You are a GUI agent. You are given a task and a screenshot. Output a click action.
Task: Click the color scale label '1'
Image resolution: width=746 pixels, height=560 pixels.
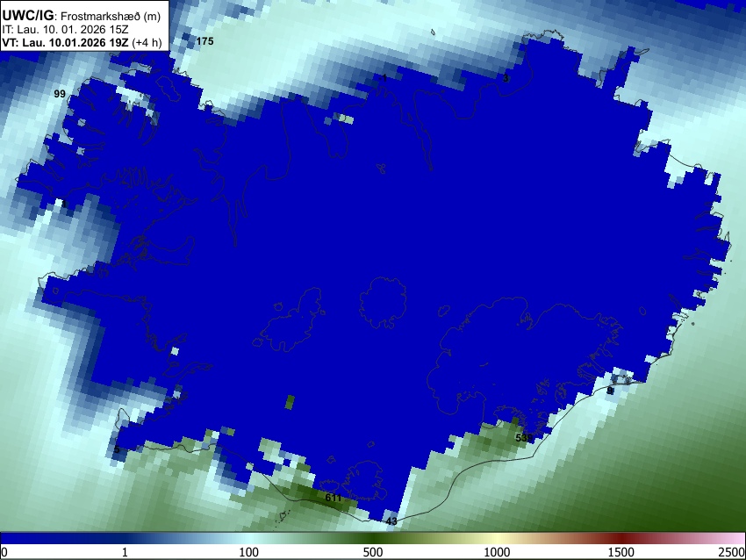point(125,552)
